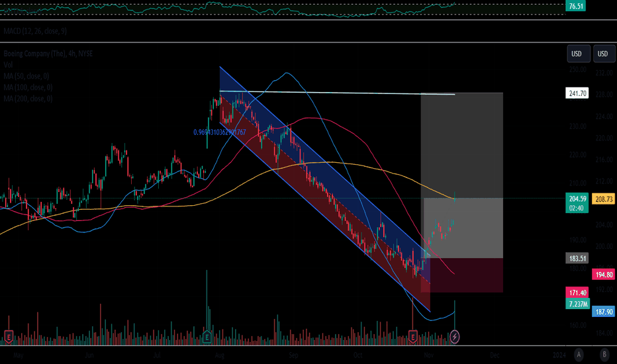Select the Vol indicator legend

[x=8, y=65]
